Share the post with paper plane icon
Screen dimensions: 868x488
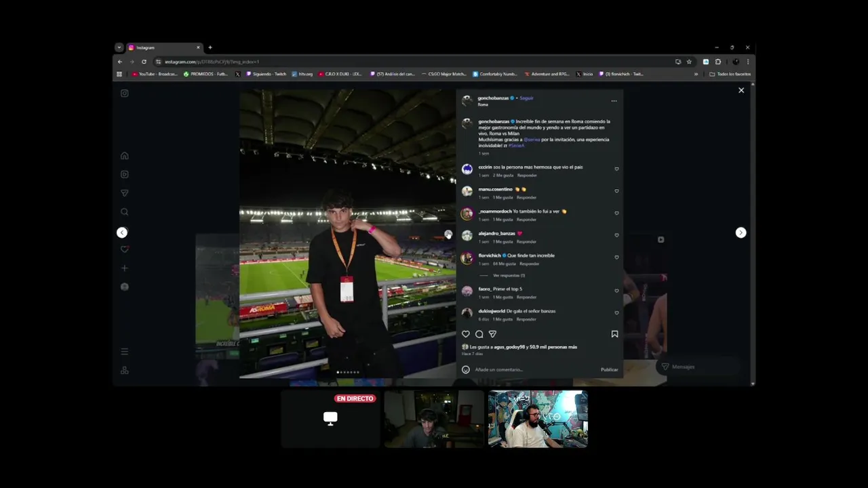(x=493, y=334)
